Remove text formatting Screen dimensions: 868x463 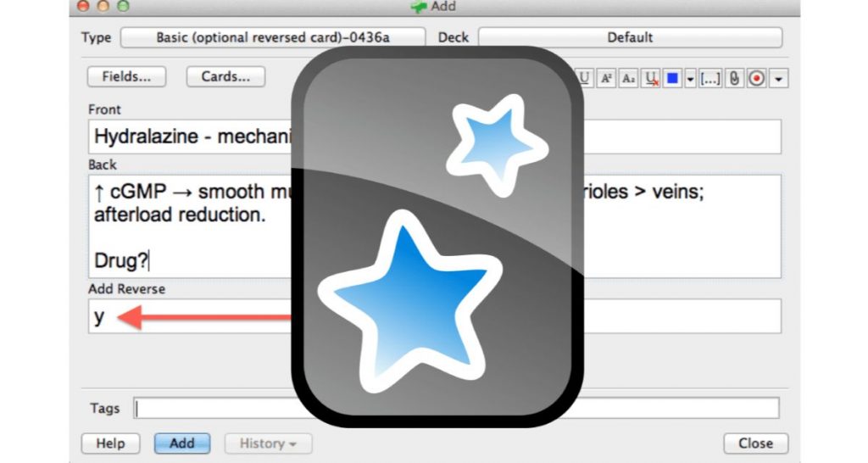tap(651, 78)
